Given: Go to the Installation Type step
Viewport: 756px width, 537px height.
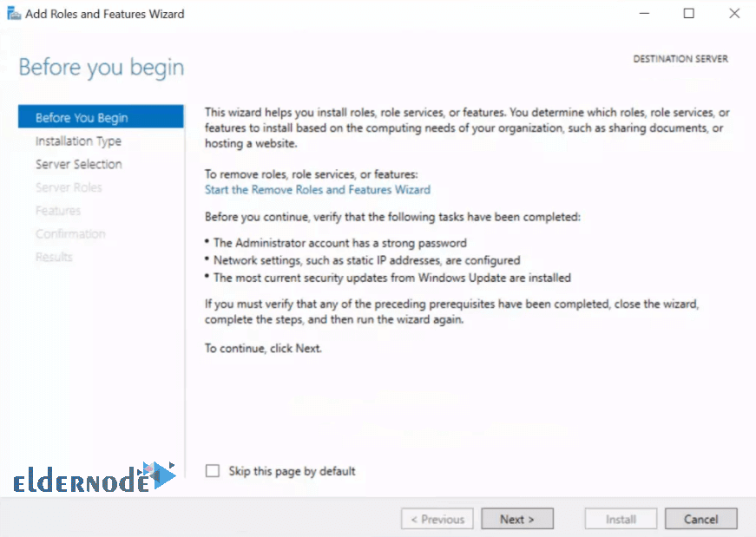Looking at the screenshot, I should coord(78,141).
